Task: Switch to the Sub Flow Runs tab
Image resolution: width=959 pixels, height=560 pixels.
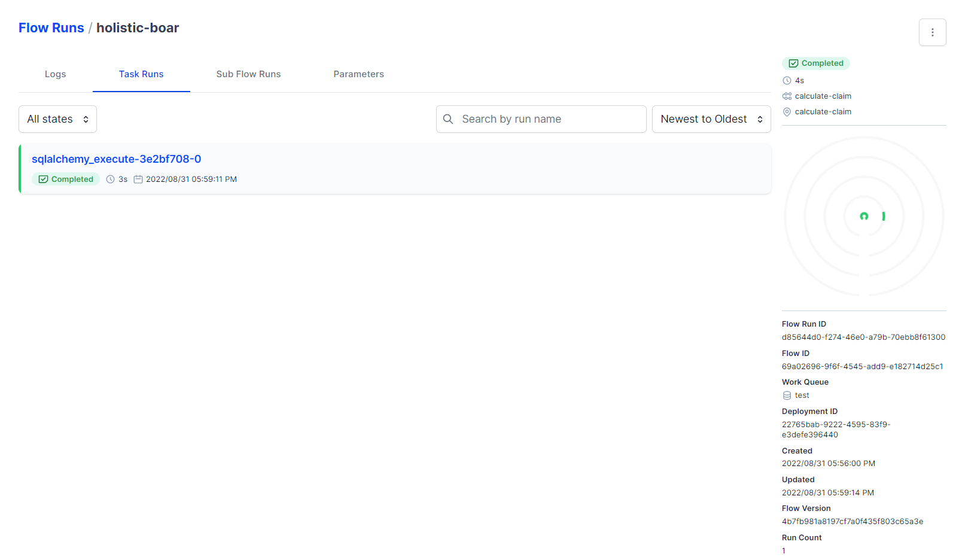Action: click(x=248, y=74)
